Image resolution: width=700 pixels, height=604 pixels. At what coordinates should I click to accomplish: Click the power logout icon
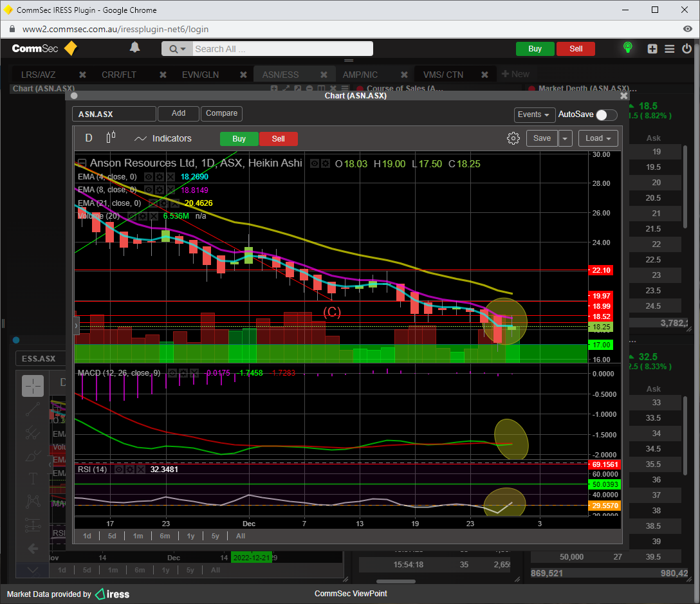point(686,49)
